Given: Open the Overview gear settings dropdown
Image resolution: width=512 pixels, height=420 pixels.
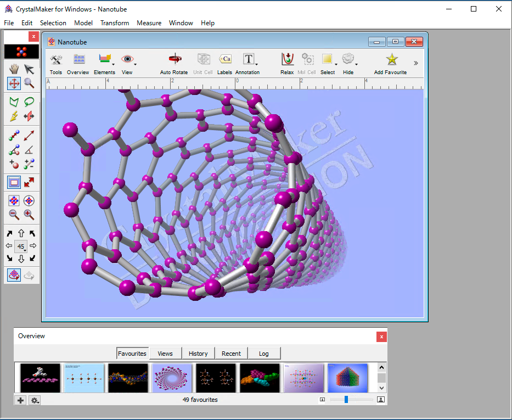Looking at the screenshot, I should pyautogui.click(x=35, y=400).
